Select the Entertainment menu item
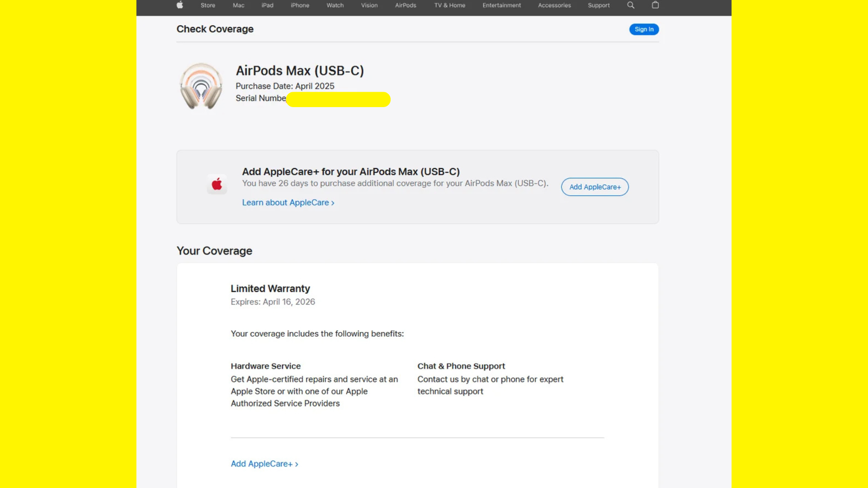The image size is (868, 488). (501, 5)
